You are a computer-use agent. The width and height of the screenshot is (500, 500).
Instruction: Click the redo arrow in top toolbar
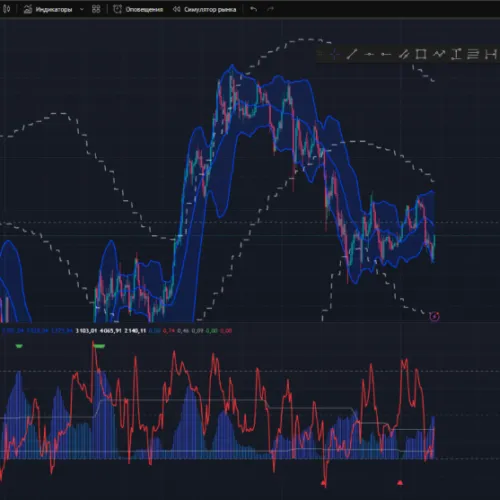coord(270,9)
